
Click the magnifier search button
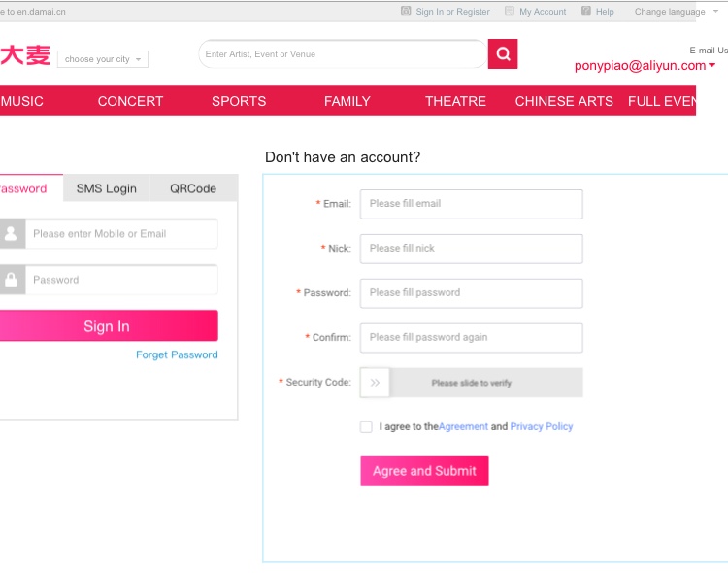503,54
